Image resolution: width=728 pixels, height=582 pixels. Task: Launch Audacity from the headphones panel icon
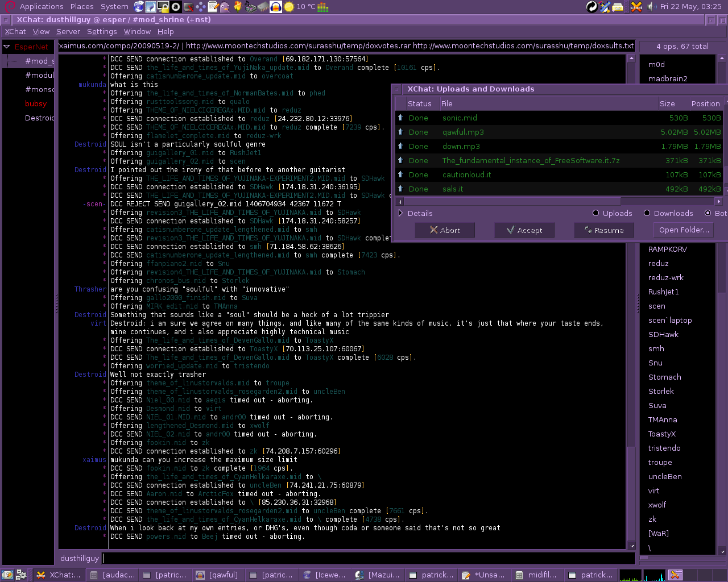(275, 7)
